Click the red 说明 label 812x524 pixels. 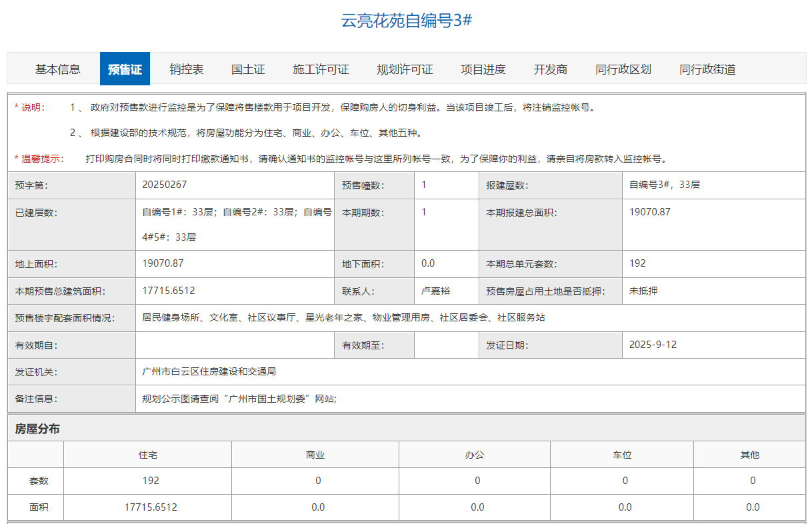click(29, 107)
